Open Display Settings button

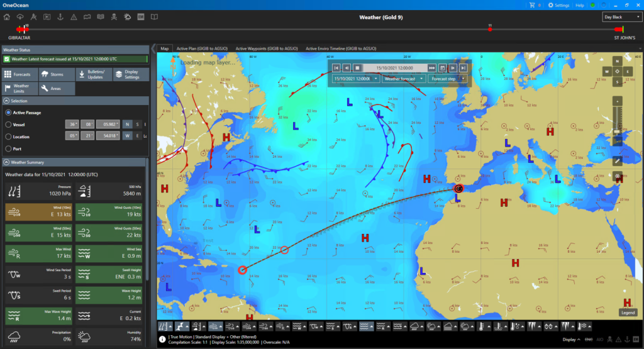pyautogui.click(x=131, y=74)
